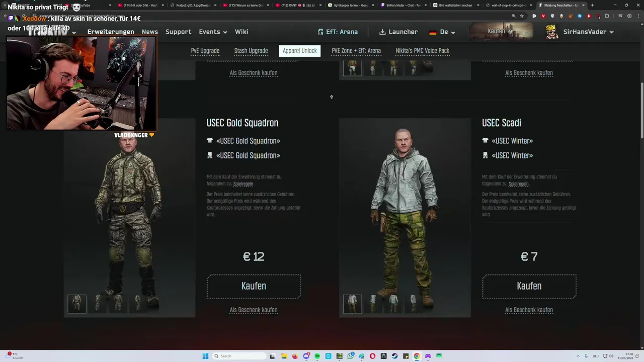Open the header Kaufen dropdown
This screenshot has height=362, width=644.
(x=501, y=31)
